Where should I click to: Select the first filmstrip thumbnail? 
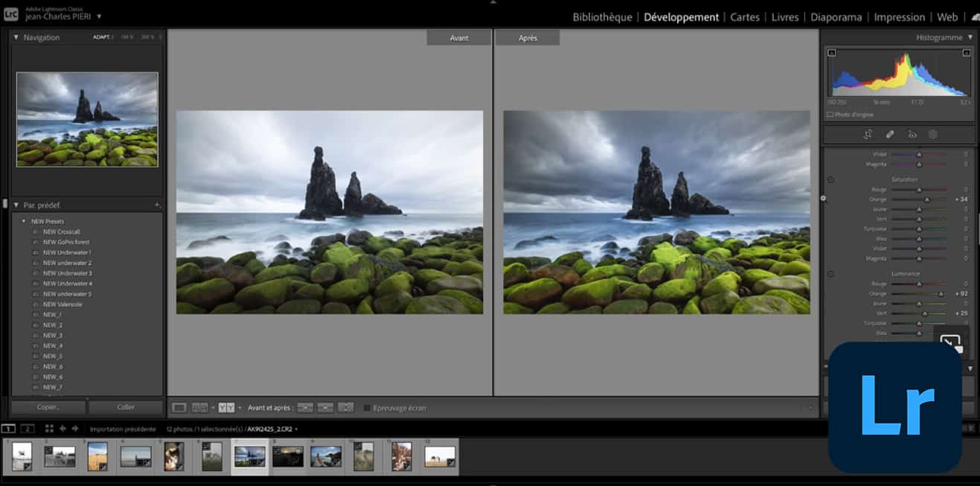(22, 456)
